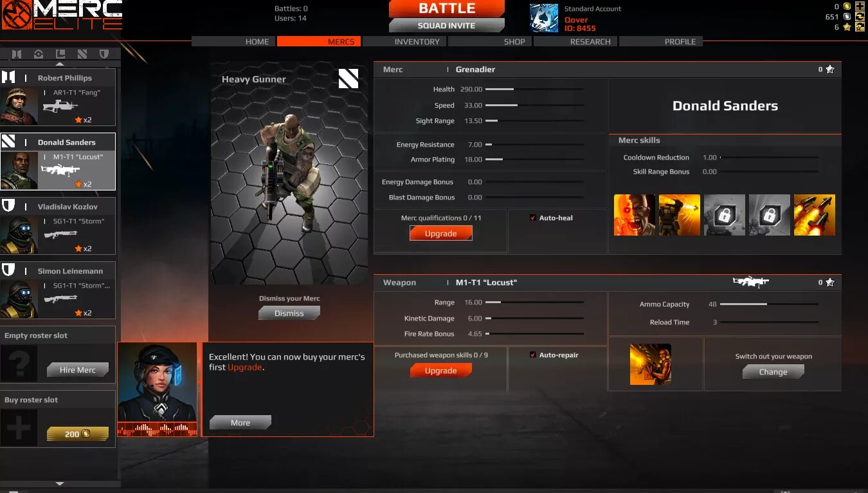Click the Heavy Gunner class emblem on portrait

[348, 79]
